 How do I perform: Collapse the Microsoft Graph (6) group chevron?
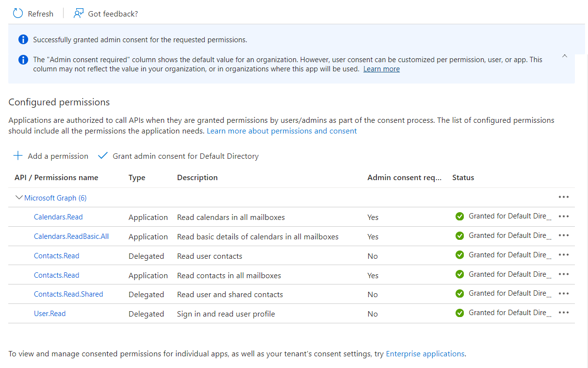[19, 198]
